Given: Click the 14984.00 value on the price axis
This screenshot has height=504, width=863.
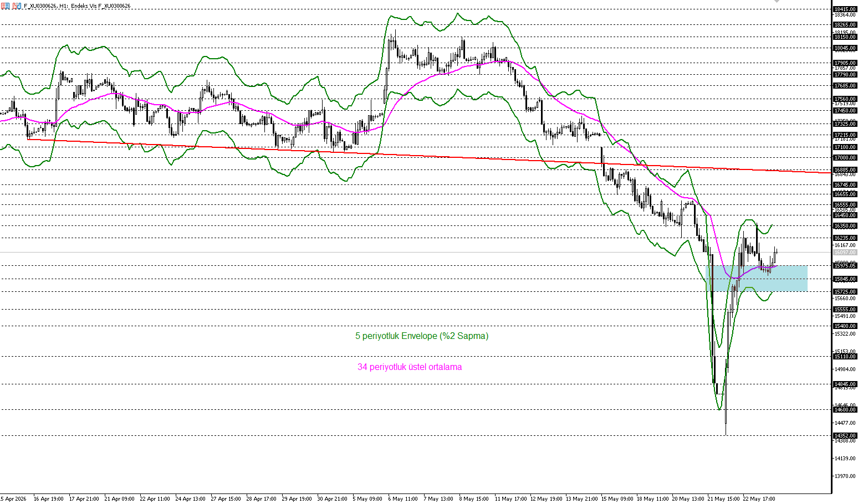Looking at the screenshot, I should 845,369.
